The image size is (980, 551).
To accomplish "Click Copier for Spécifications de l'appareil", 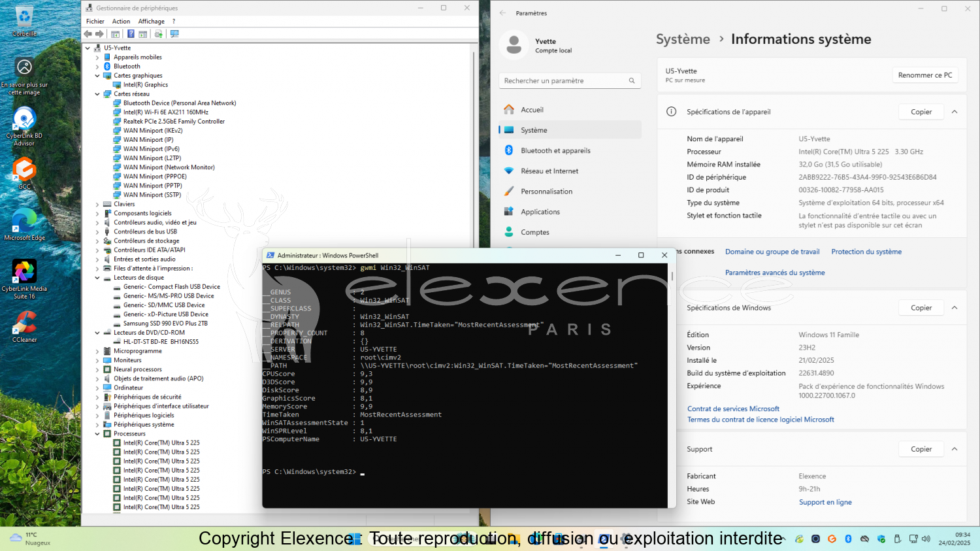I will coord(921,112).
